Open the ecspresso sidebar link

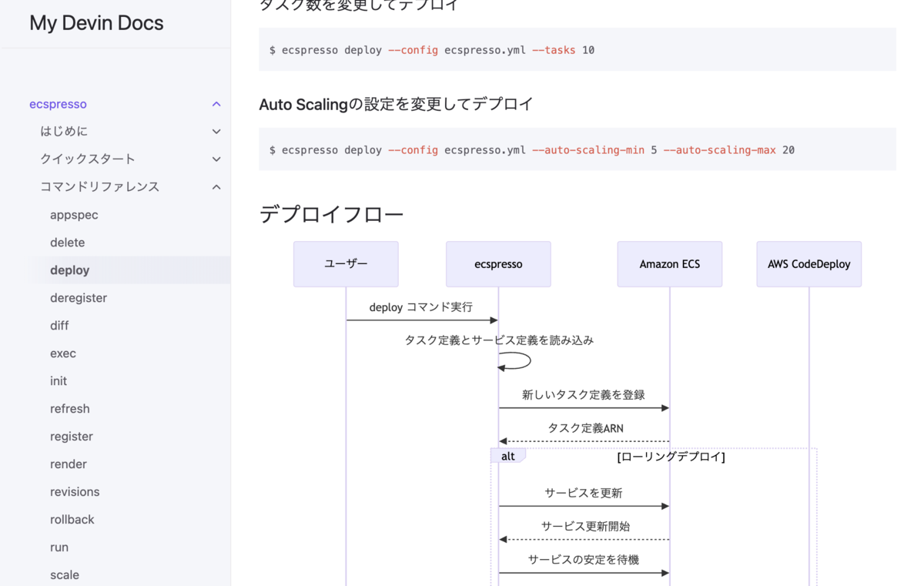(x=58, y=104)
